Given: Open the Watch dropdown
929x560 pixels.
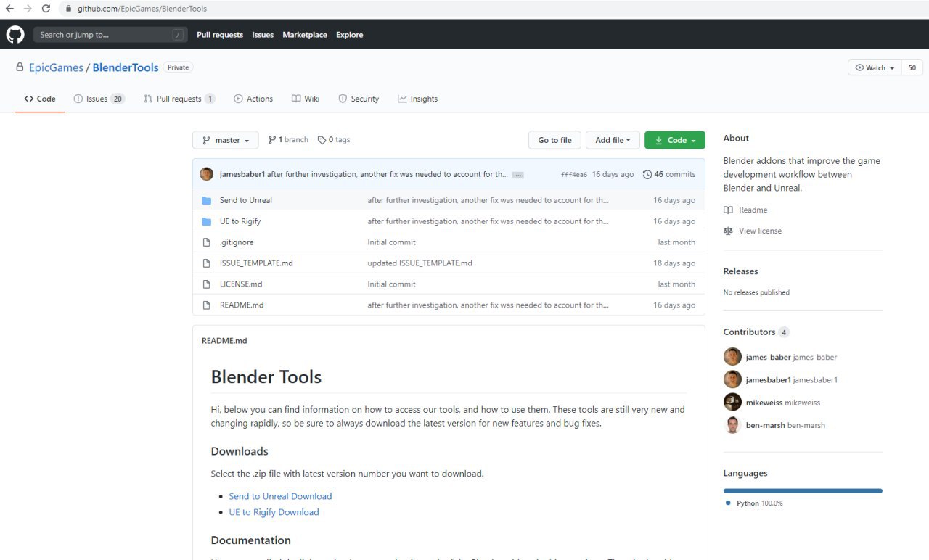Looking at the screenshot, I should click(875, 67).
